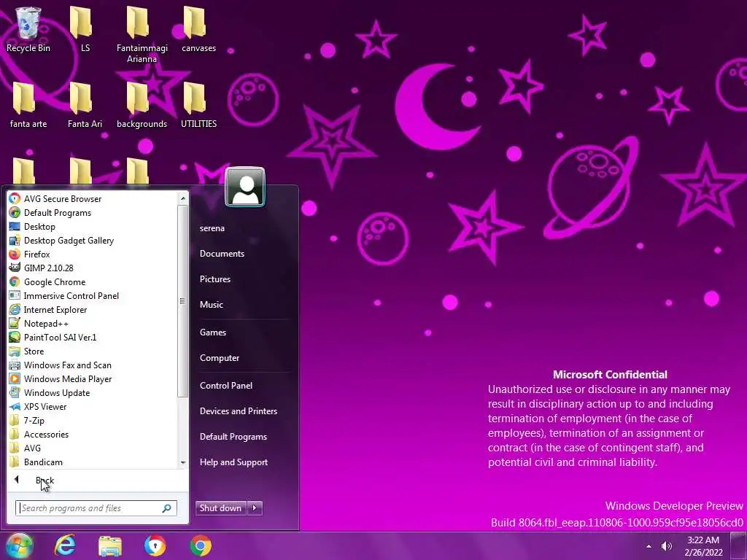Viewport: 747px width, 560px height.
Task: Click scrollbar down arrow in programs list
Action: pos(183,463)
